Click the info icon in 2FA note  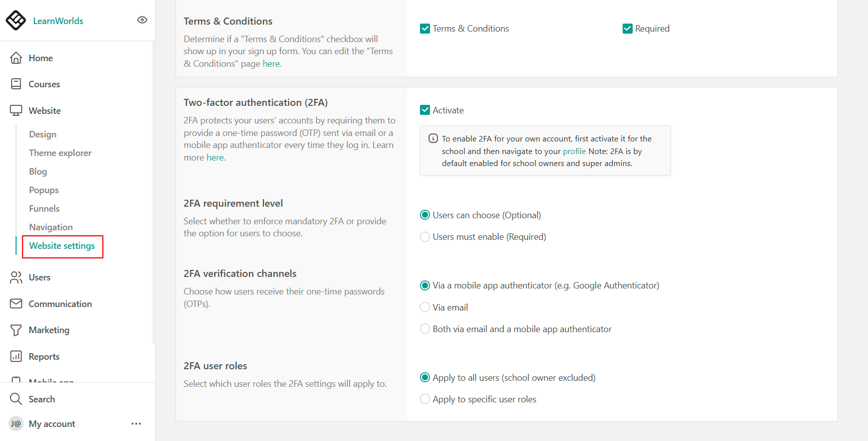click(433, 138)
